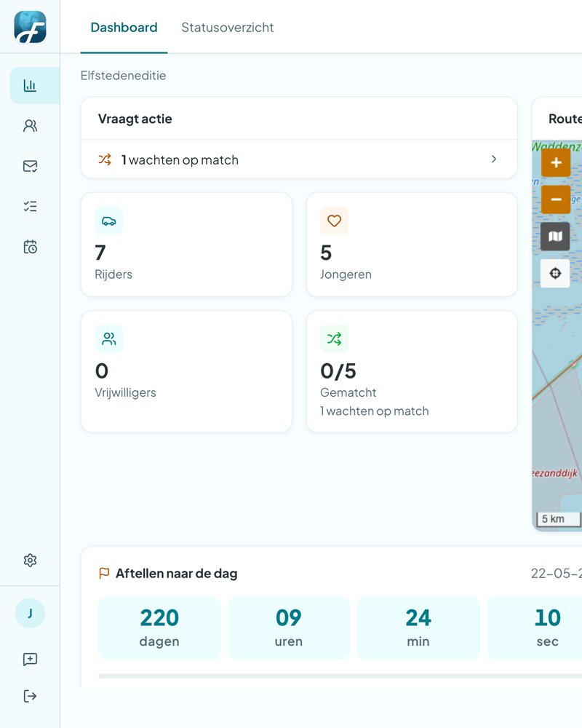Click the countdown progress bar
This screenshot has height=728, width=582.
click(340, 676)
